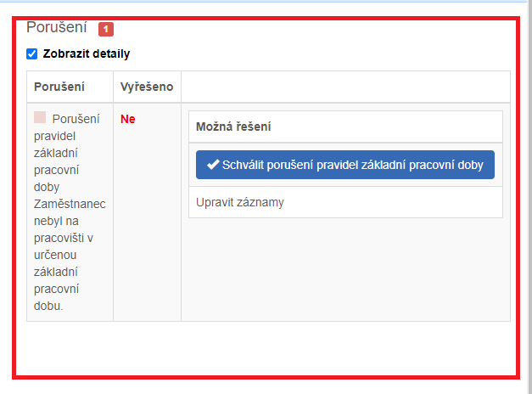This screenshot has height=394, width=532.
Task: Click the red Ne resolved status
Action: click(127, 119)
